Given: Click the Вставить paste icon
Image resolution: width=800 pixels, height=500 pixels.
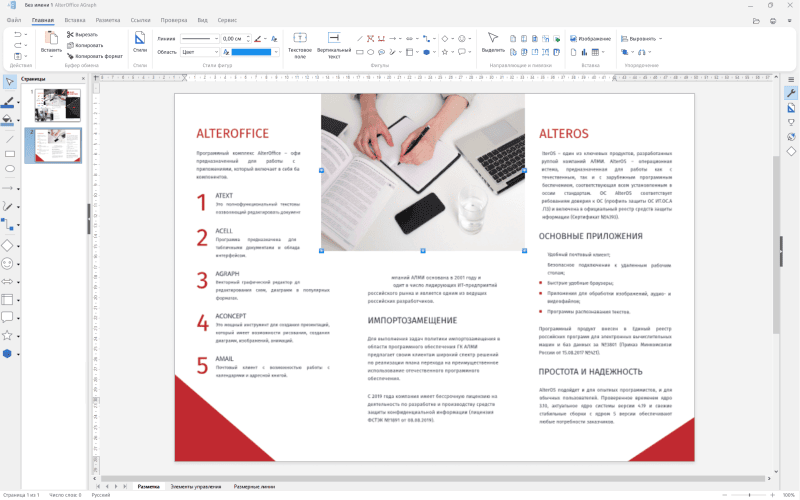Looking at the screenshot, I should point(51,38).
